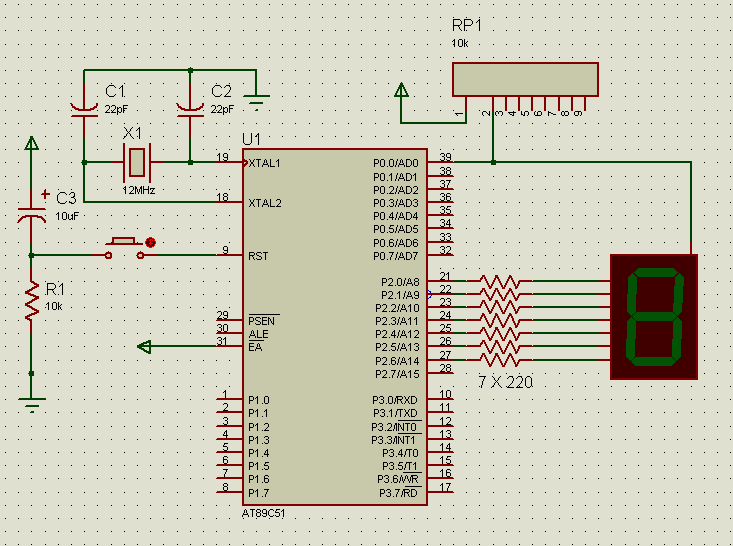The height and width of the screenshot is (546, 733).
Task: Select the C2 22pF capacitor symbol
Action: 190,108
